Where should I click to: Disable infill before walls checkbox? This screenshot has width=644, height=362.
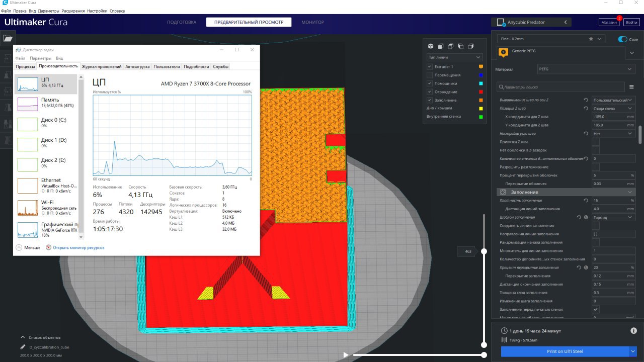(x=596, y=309)
